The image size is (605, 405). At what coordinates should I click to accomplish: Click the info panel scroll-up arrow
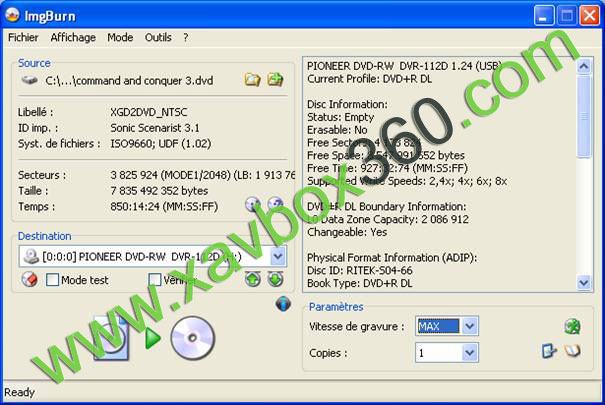click(x=584, y=66)
